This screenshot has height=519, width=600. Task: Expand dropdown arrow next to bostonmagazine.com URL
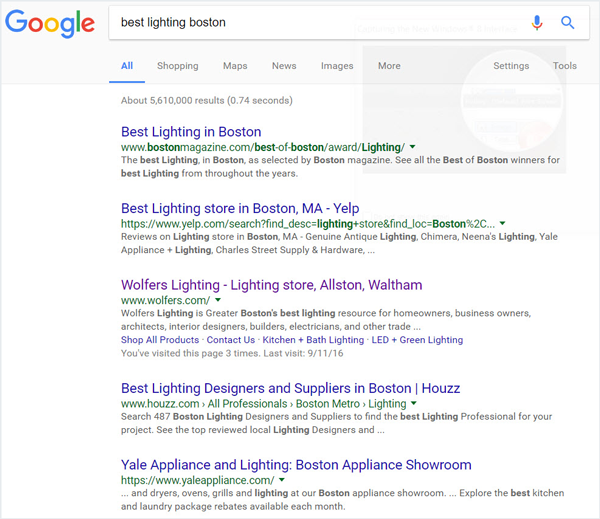click(412, 147)
